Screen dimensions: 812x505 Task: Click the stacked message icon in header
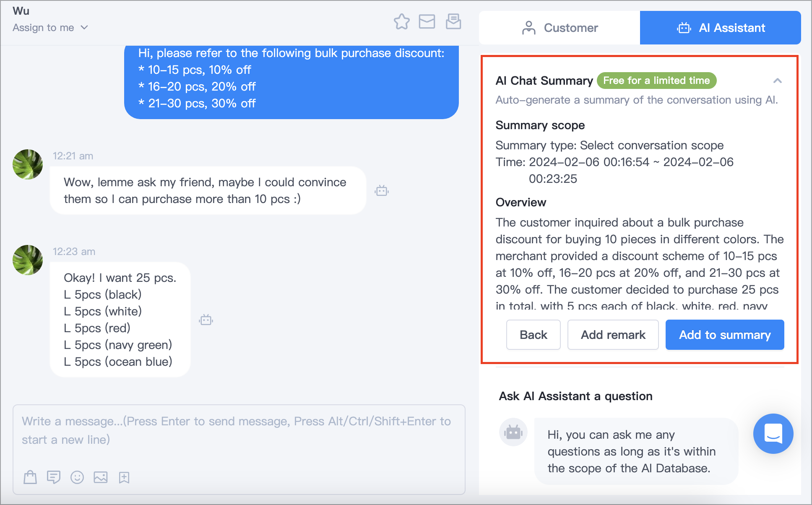coord(453,21)
